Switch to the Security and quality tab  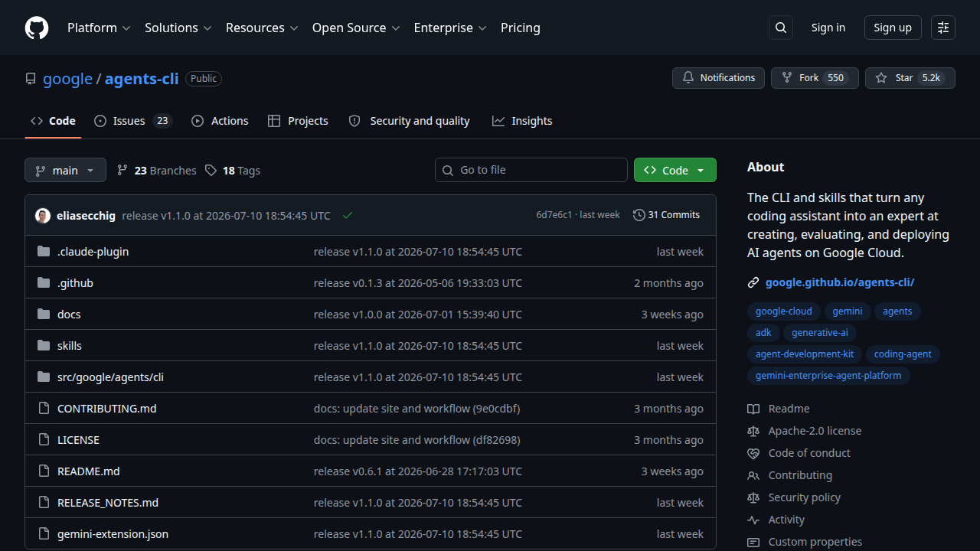[409, 121]
